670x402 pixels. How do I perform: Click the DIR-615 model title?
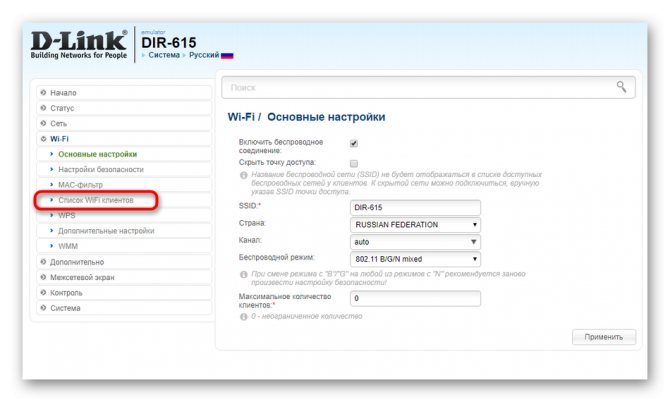(x=168, y=42)
